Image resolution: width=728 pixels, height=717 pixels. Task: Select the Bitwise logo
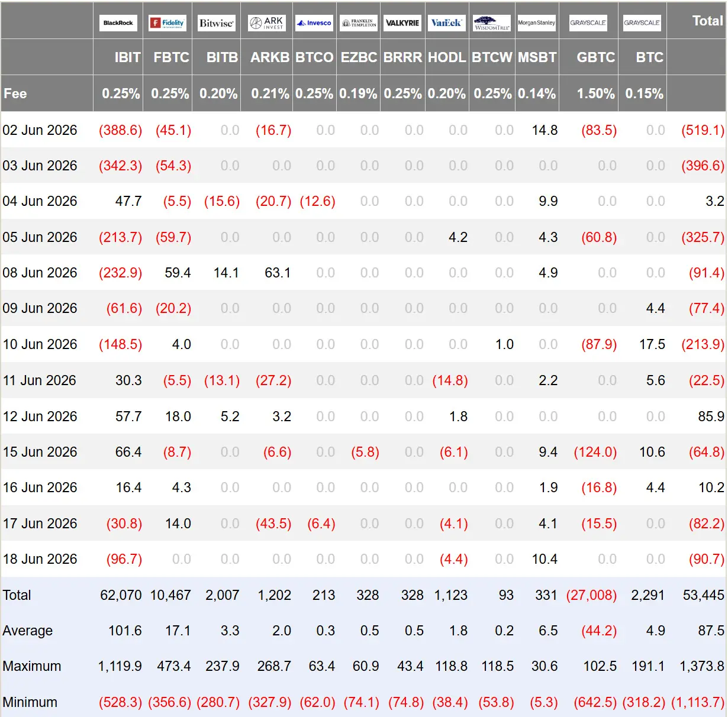point(217,23)
